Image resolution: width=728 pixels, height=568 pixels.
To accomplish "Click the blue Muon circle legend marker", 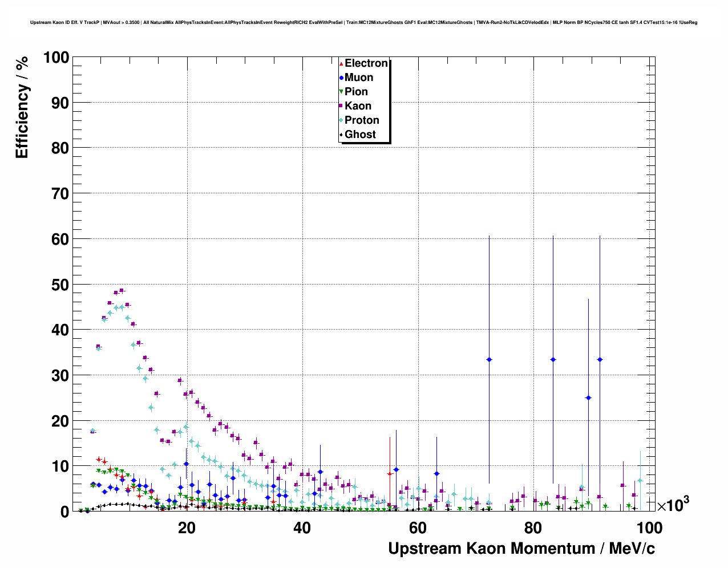I will (x=341, y=78).
